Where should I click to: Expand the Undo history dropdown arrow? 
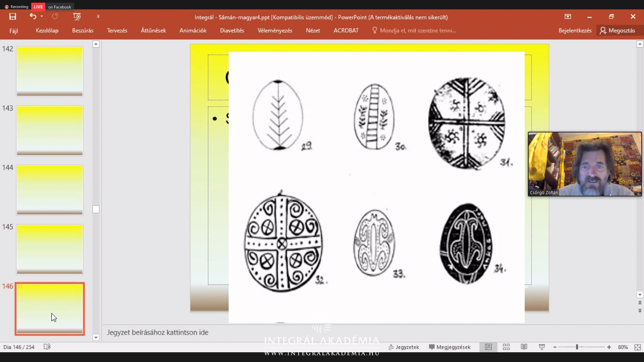[x=42, y=17]
